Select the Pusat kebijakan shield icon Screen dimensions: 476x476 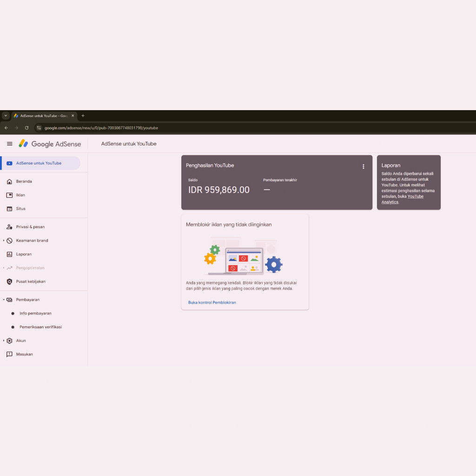click(x=10, y=281)
